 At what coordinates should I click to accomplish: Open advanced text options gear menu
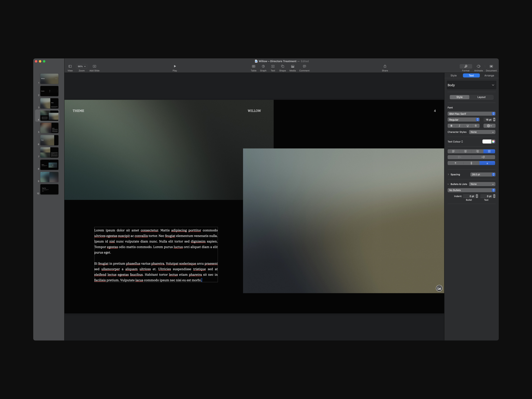(x=489, y=126)
